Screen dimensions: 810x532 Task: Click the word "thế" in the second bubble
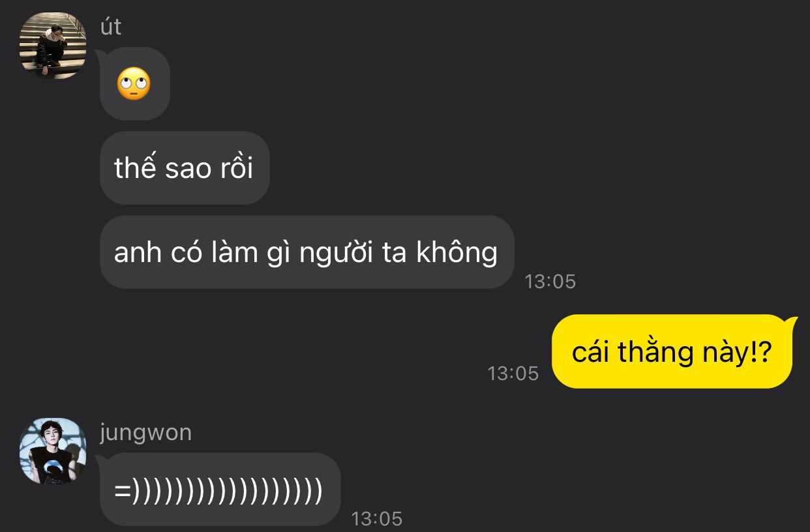tap(136, 168)
